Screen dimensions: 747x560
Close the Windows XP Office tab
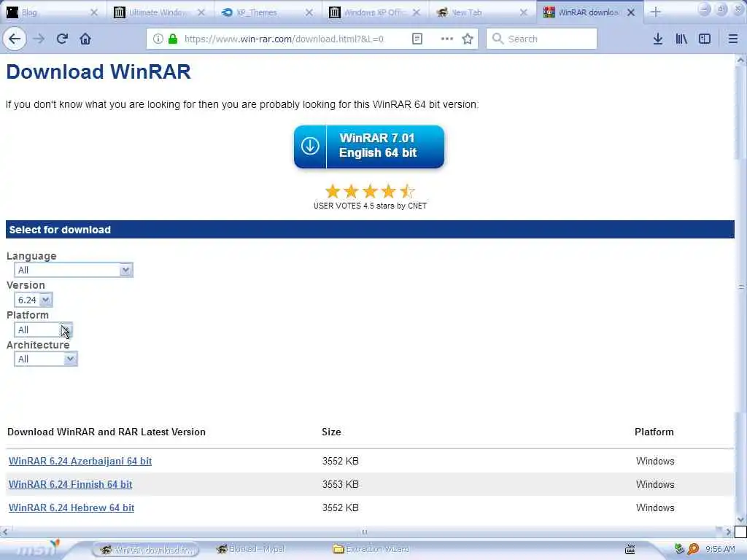tap(417, 12)
